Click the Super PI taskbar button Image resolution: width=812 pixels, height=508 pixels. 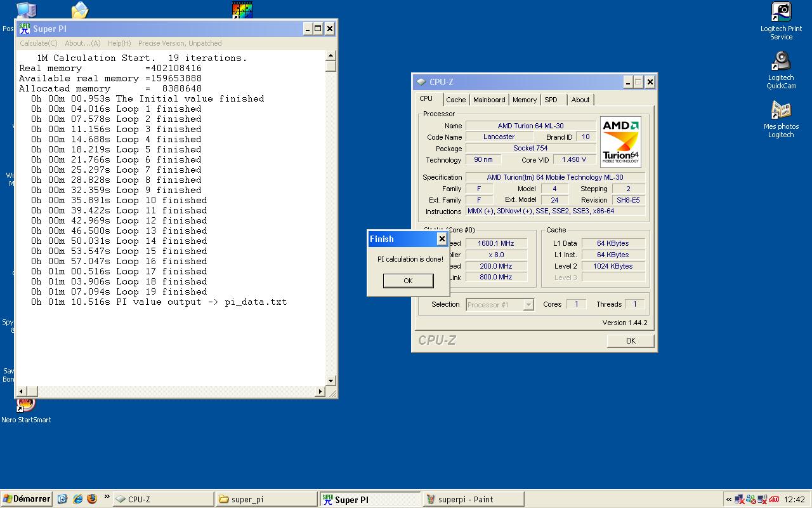click(370, 500)
